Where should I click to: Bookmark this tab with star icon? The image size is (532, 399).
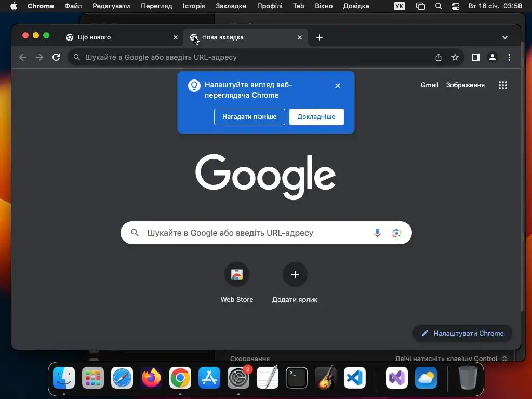455,57
